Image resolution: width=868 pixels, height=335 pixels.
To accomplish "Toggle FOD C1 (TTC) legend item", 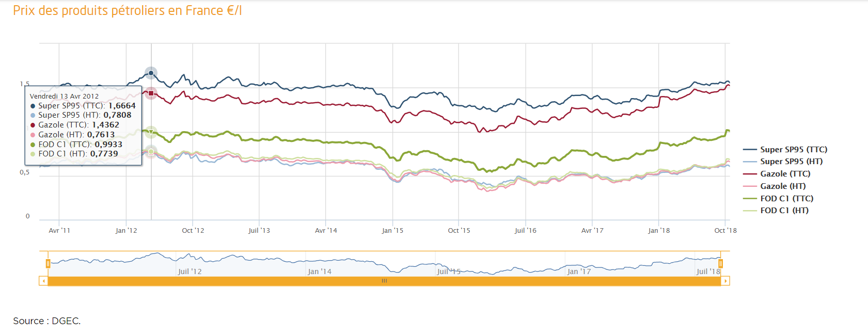I will point(786,199).
